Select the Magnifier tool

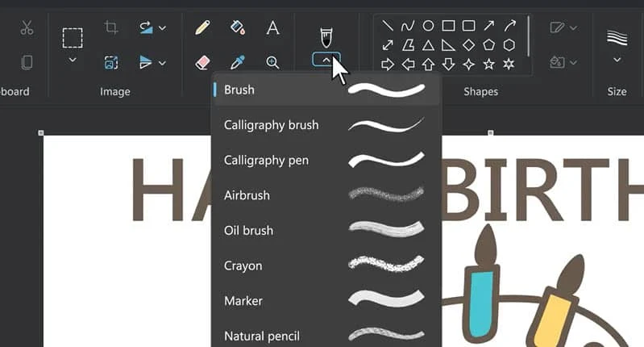tap(272, 62)
